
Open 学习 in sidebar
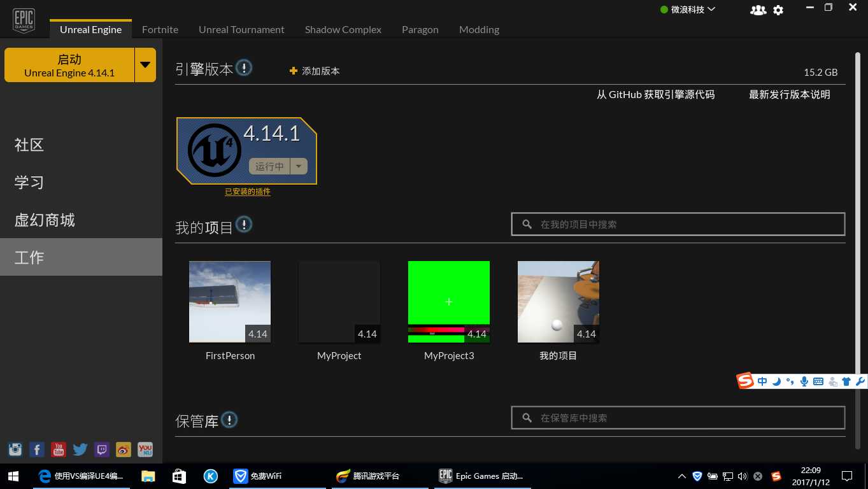(x=81, y=182)
